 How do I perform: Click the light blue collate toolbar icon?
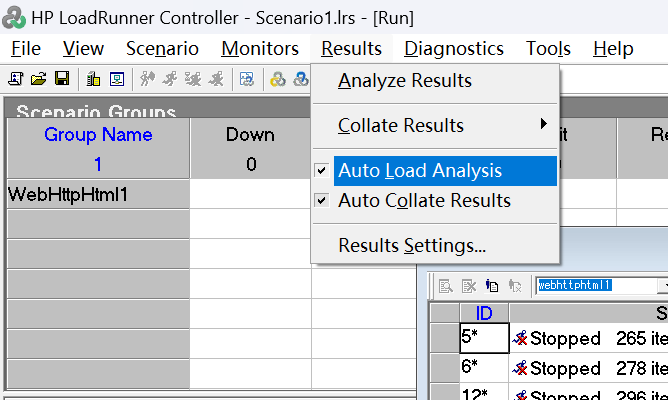[247, 79]
